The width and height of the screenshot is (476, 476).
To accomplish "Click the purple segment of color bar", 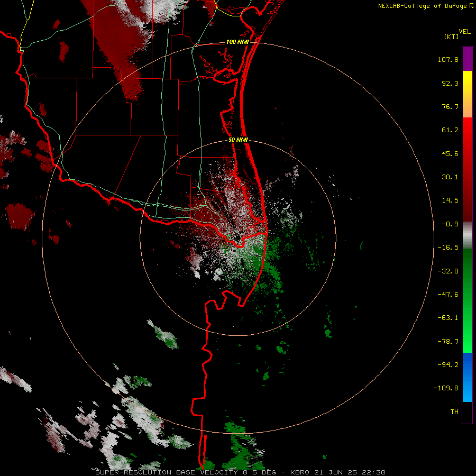I will [467, 59].
